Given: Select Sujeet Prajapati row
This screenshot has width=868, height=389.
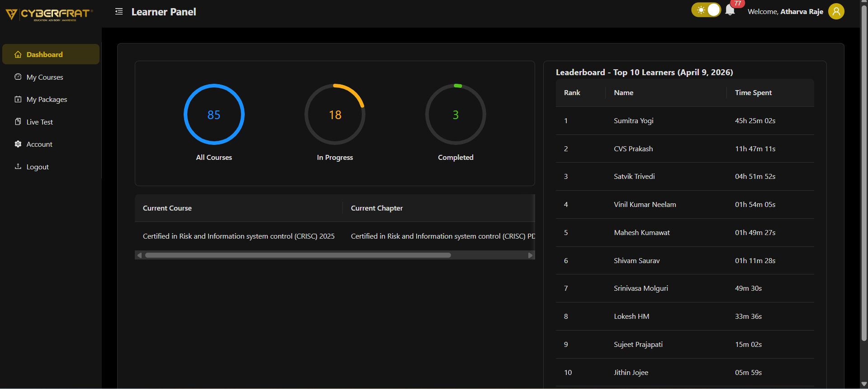Looking at the screenshot, I should (685, 344).
